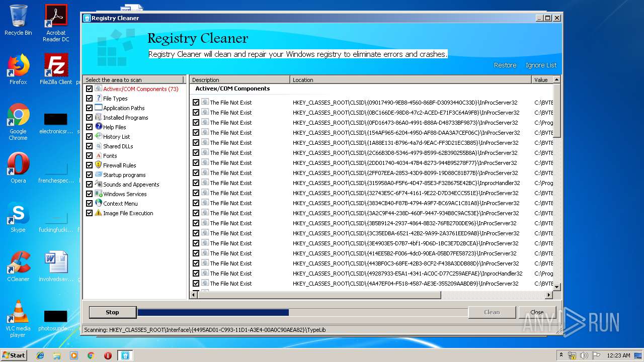
Task: Click the Activex/COM Components category icon
Action: point(99,89)
